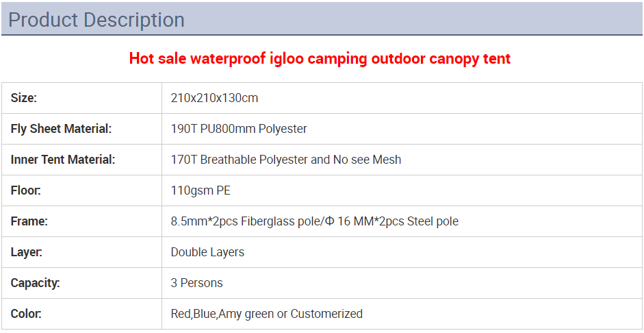Click the 190T PU800mm Polyester value
Viewport: 644px width, 333px height.
(x=239, y=129)
